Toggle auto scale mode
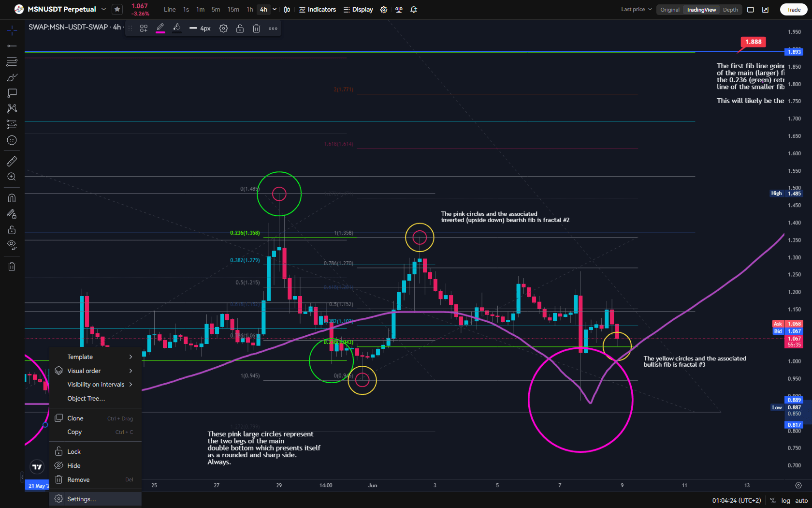Viewport: 812px width, 508px height. (x=801, y=501)
